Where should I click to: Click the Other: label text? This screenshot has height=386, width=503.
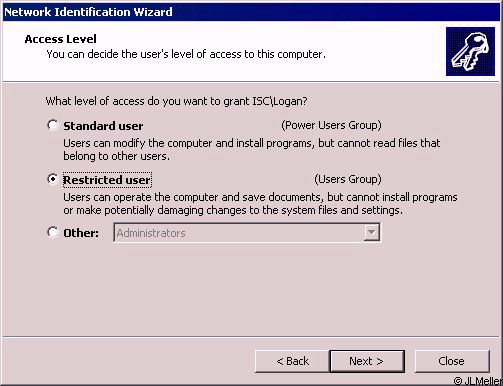(x=81, y=233)
